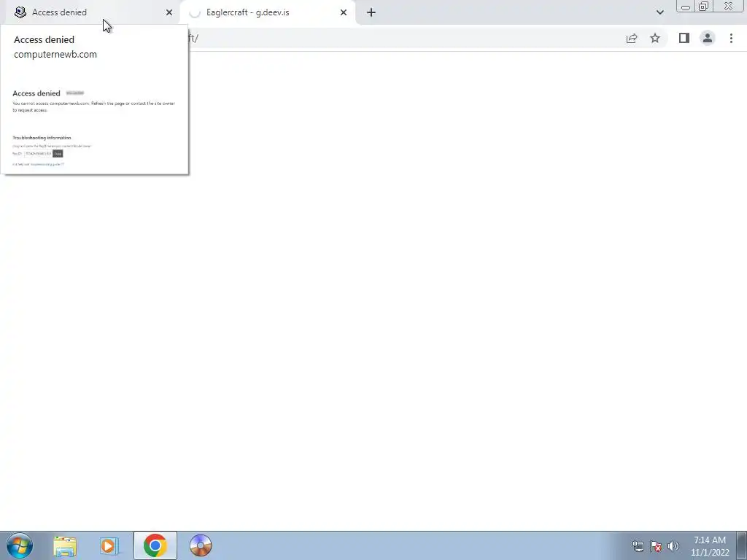Click the Show desktop button
The width and height of the screenshot is (747, 560).
pyautogui.click(x=742, y=545)
